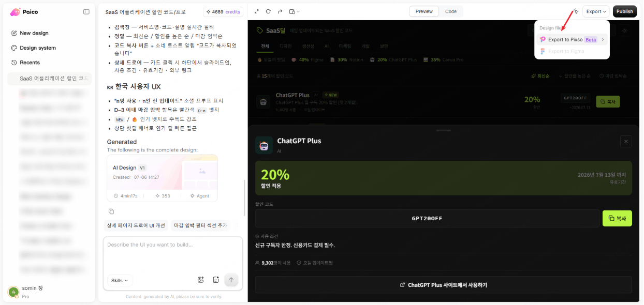
Task: Click the 4689 credits badge
Action: point(223,11)
